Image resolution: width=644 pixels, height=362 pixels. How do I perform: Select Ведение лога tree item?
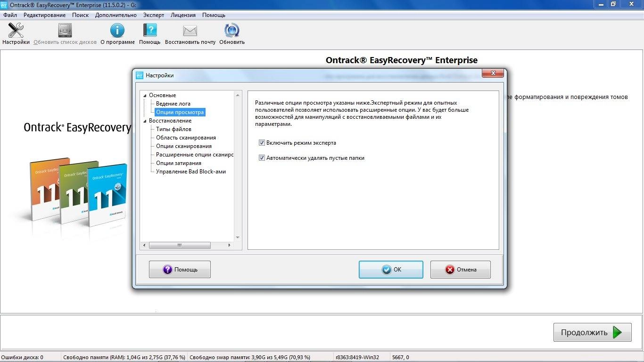(173, 104)
